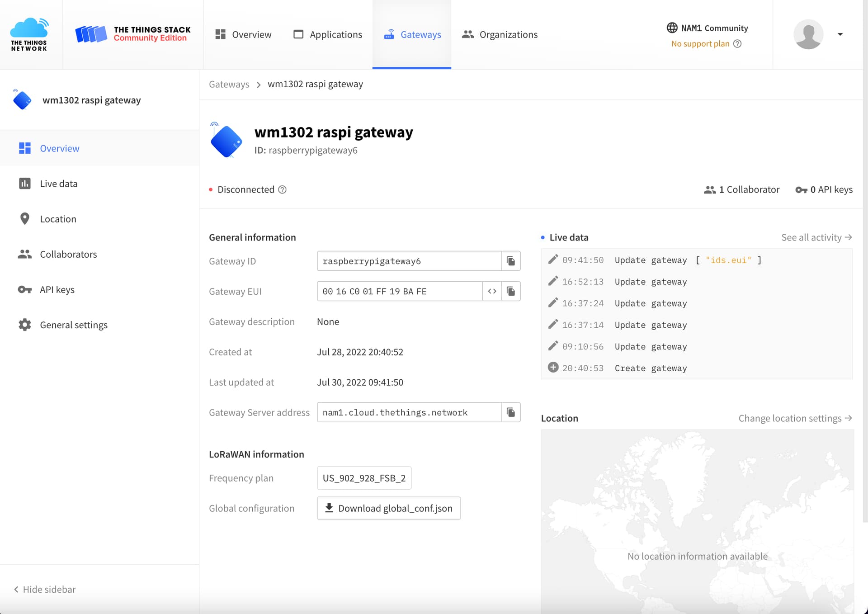
Task: Click the US_902_928_FSB_2 frequency plan tag
Action: click(x=364, y=478)
